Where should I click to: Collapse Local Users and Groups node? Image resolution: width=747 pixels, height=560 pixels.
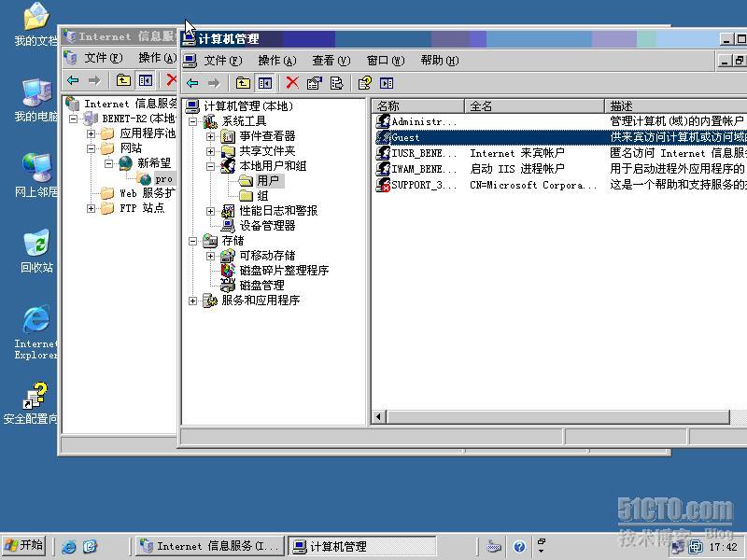(x=210, y=166)
